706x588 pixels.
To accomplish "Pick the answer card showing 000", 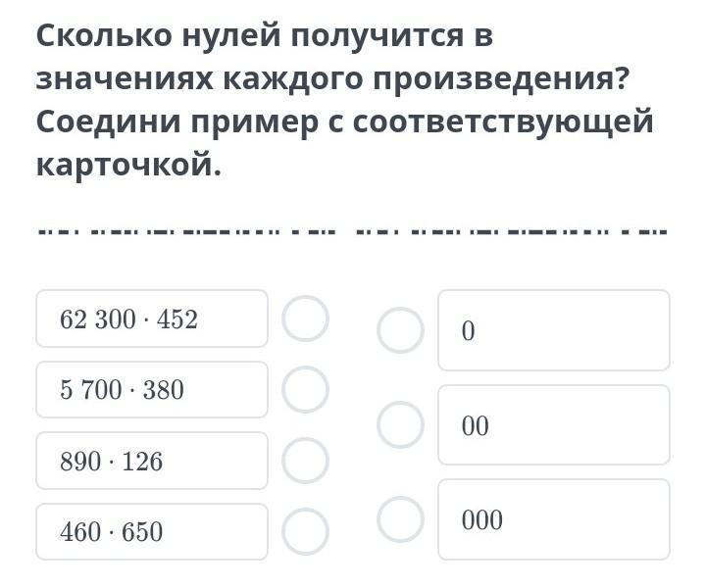I will [x=554, y=519].
